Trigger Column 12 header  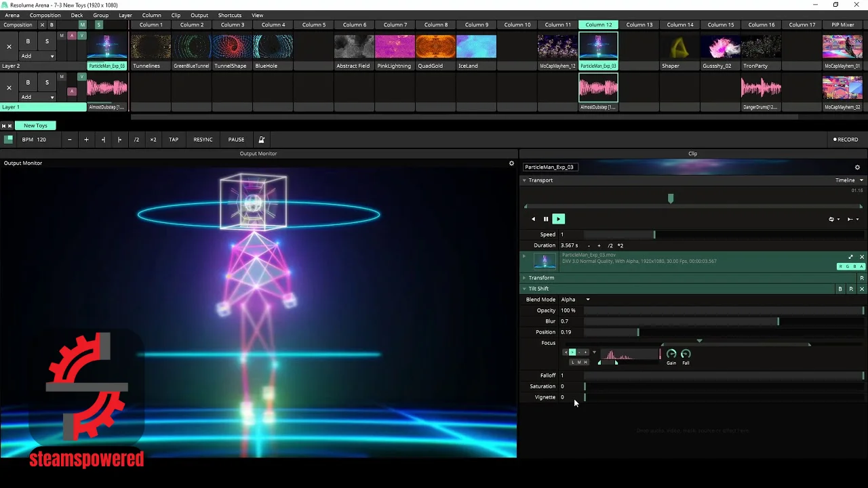[599, 25]
